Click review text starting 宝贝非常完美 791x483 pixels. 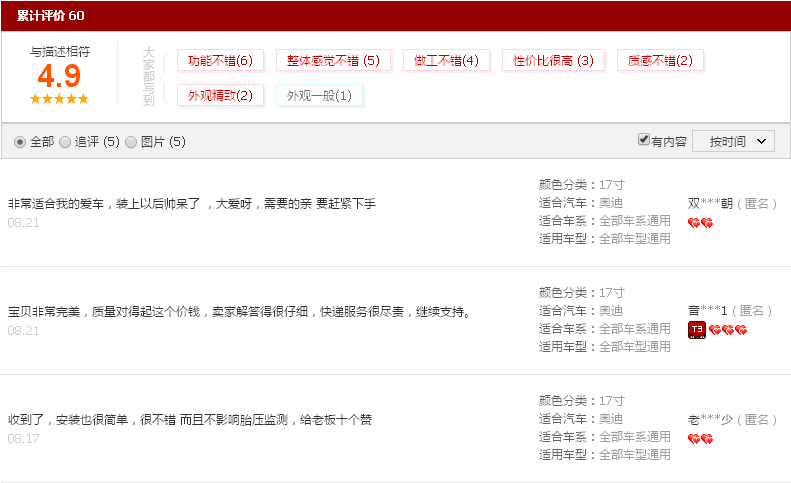click(240, 312)
